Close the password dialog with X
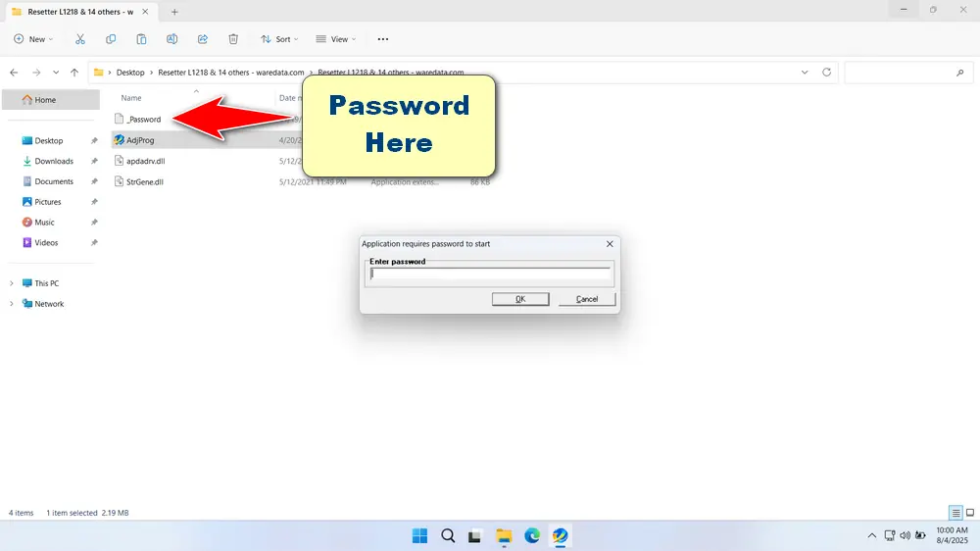 coord(610,244)
